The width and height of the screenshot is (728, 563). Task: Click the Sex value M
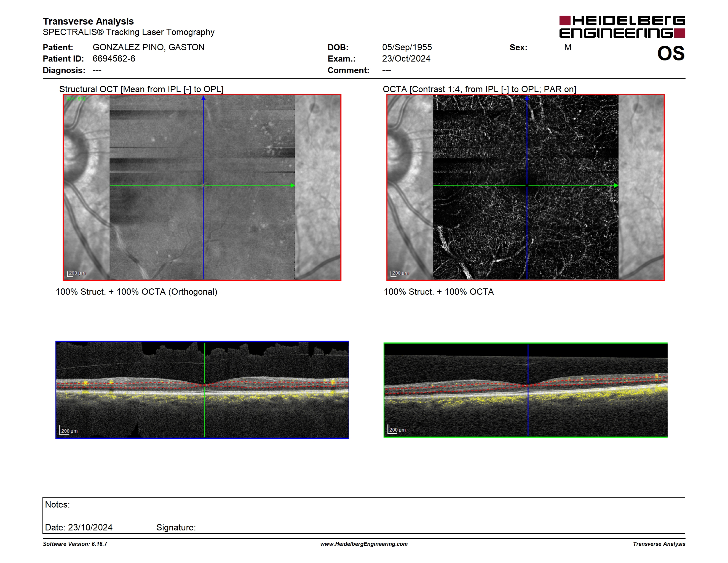click(x=568, y=47)
